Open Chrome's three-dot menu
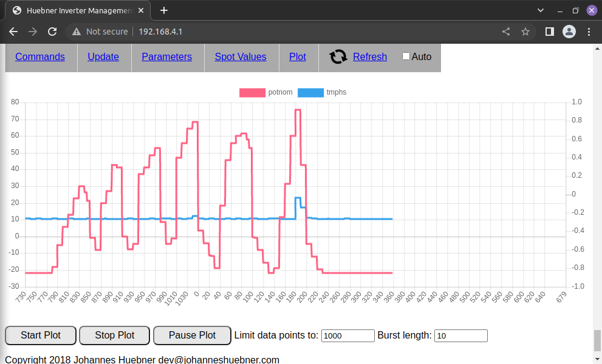 point(589,32)
